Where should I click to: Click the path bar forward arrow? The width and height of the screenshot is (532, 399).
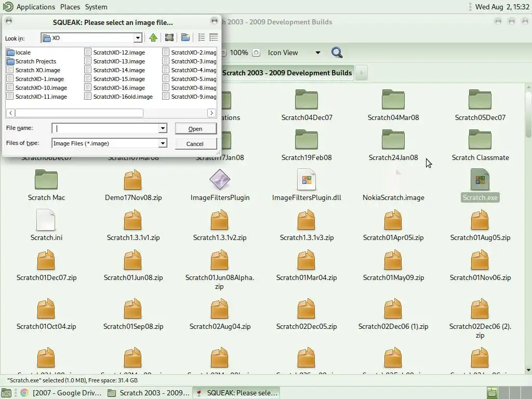[x=362, y=73]
